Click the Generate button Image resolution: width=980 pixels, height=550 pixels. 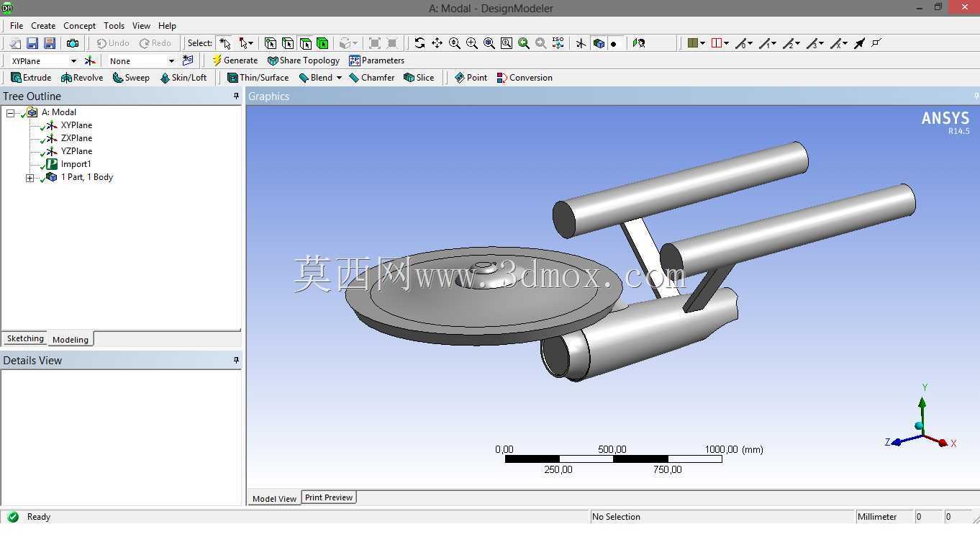(235, 60)
